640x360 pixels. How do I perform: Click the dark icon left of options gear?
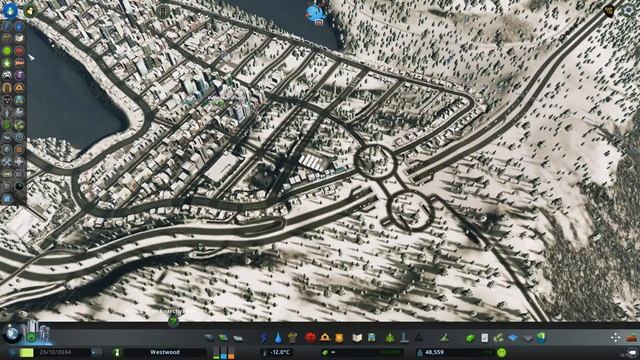pyautogui.click(x=609, y=11)
